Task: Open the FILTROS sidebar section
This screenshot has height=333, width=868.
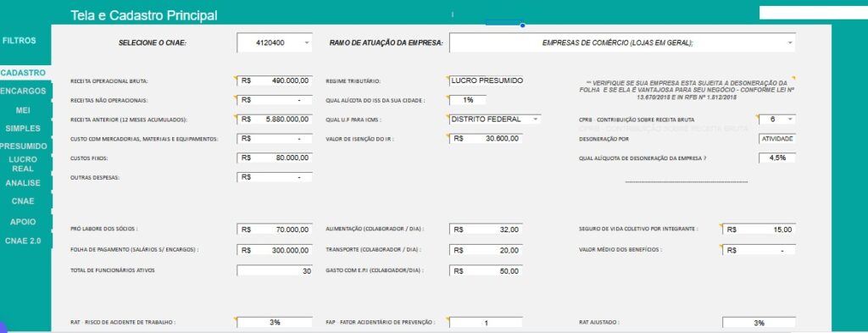Action: point(19,41)
